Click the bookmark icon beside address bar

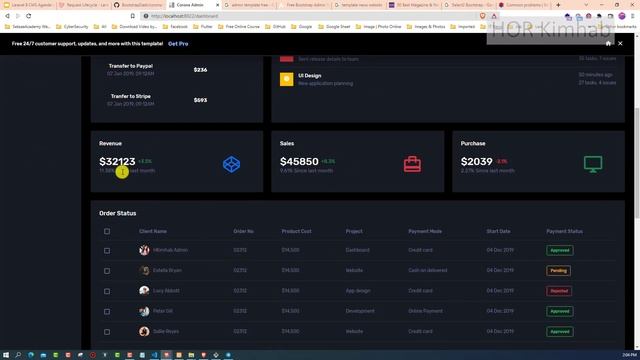point(133,16)
